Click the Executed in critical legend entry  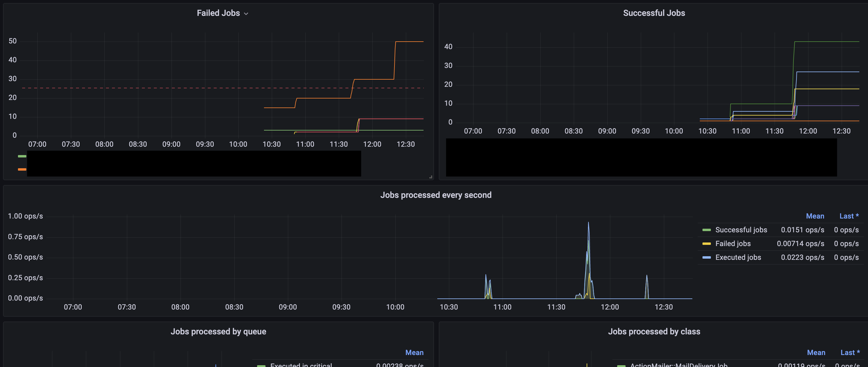click(x=301, y=365)
